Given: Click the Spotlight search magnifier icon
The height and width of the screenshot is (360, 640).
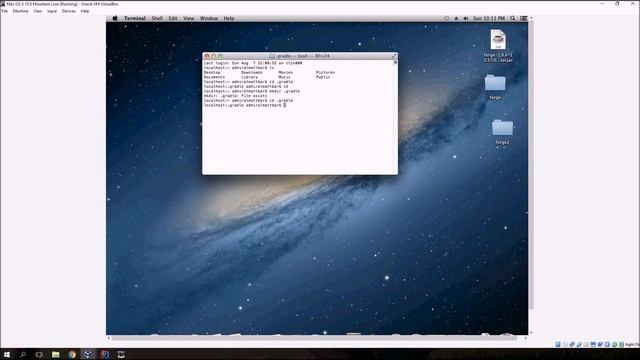Looking at the screenshot, I should coord(513,18).
